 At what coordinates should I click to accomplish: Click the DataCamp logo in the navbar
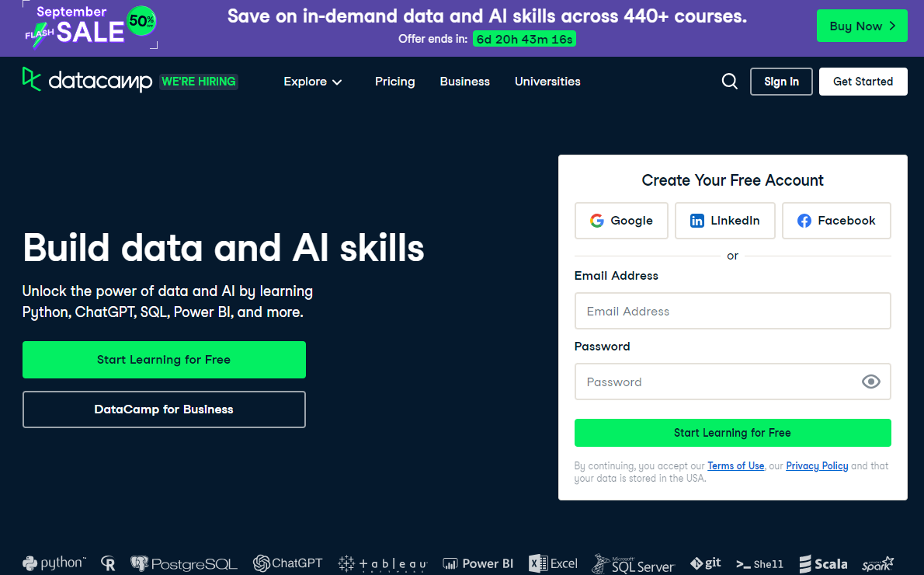(x=86, y=81)
